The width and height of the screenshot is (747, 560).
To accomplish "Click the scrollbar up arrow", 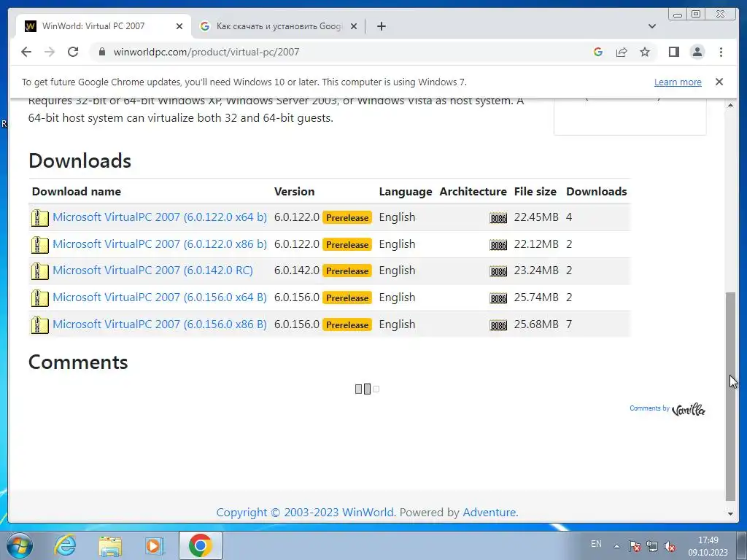I will click(x=730, y=105).
